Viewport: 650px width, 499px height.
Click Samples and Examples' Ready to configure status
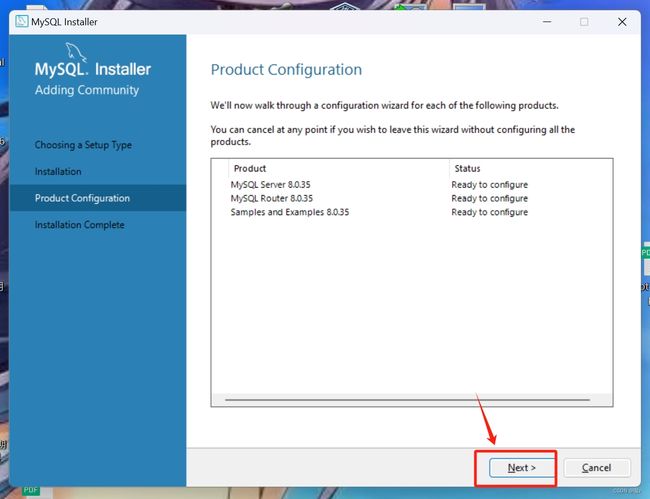[490, 212]
